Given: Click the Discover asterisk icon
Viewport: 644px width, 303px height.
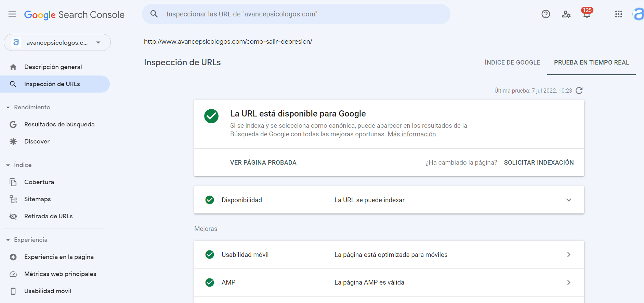Looking at the screenshot, I should point(13,141).
